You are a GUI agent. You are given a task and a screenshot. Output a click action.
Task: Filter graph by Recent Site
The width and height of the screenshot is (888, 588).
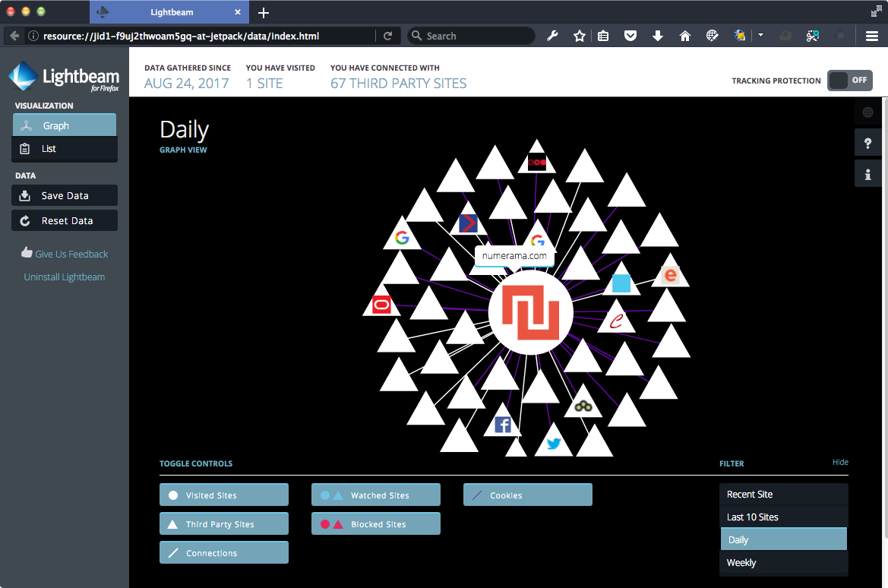click(784, 494)
